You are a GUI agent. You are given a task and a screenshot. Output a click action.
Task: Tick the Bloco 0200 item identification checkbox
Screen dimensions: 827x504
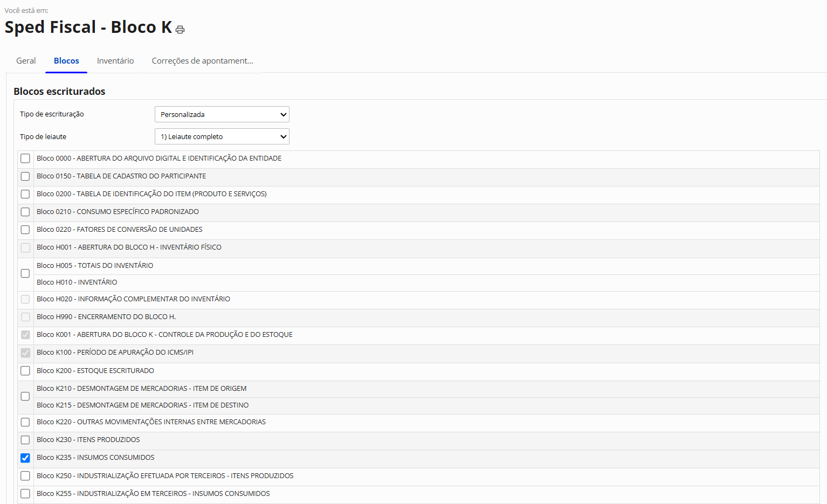(25, 194)
